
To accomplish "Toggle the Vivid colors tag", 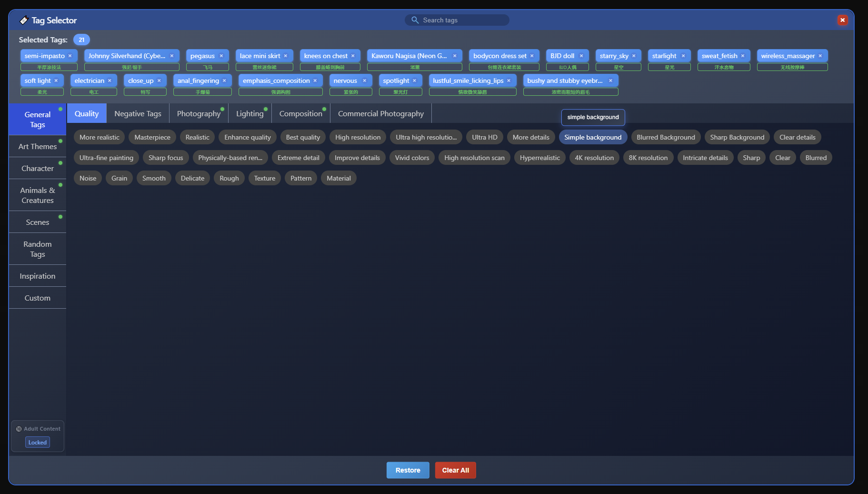I will (412, 158).
